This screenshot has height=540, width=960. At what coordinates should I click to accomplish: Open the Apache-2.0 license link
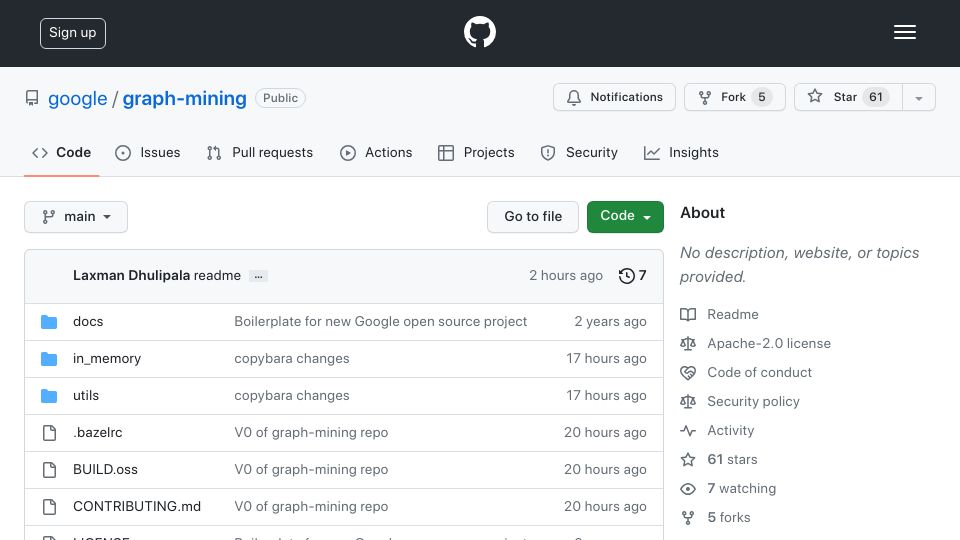pyautogui.click(x=769, y=343)
